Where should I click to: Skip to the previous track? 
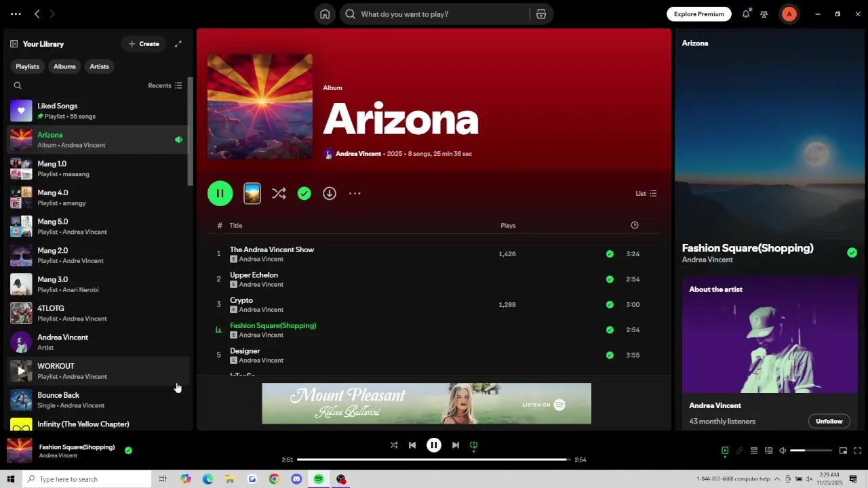click(412, 445)
